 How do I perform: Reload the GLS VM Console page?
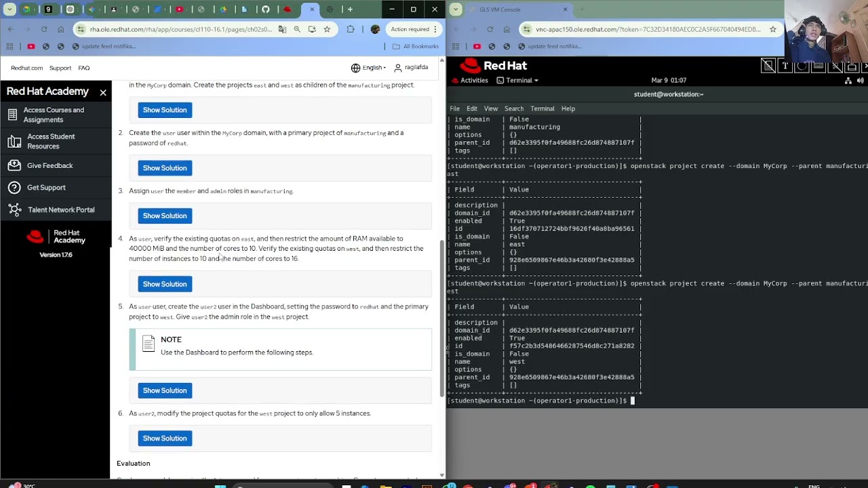click(x=490, y=29)
